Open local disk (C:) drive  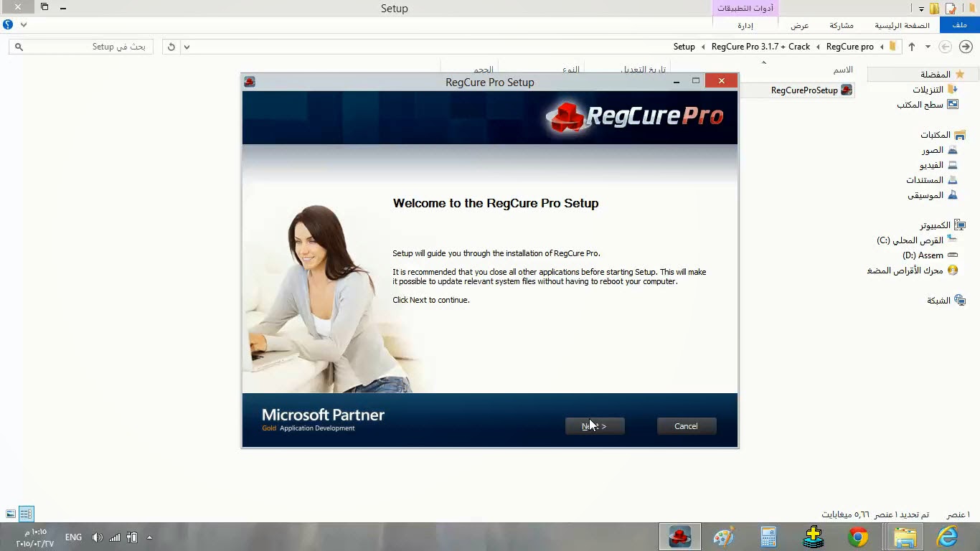pos(910,240)
